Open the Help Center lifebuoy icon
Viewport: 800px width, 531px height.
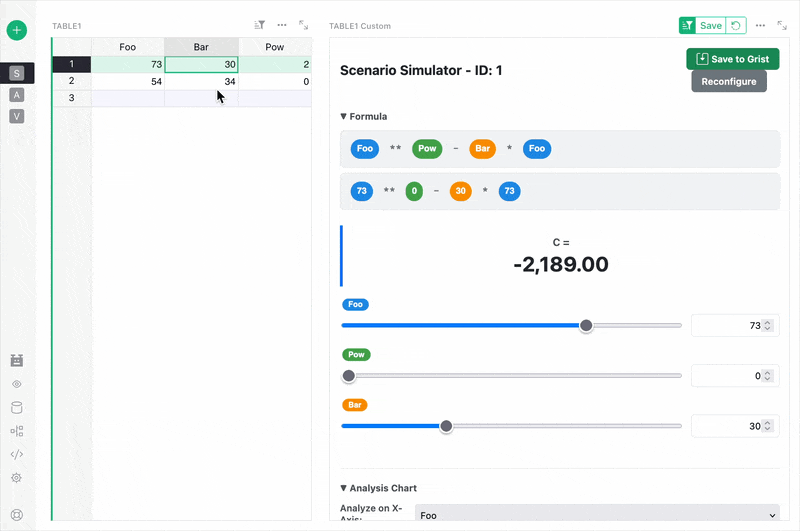click(x=17, y=515)
